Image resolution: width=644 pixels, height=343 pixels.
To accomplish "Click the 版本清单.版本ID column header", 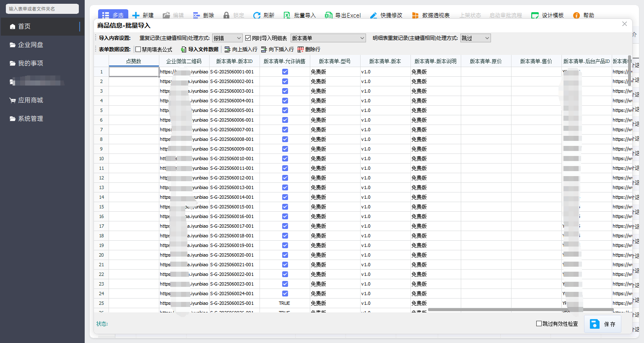I will pos(234,61).
